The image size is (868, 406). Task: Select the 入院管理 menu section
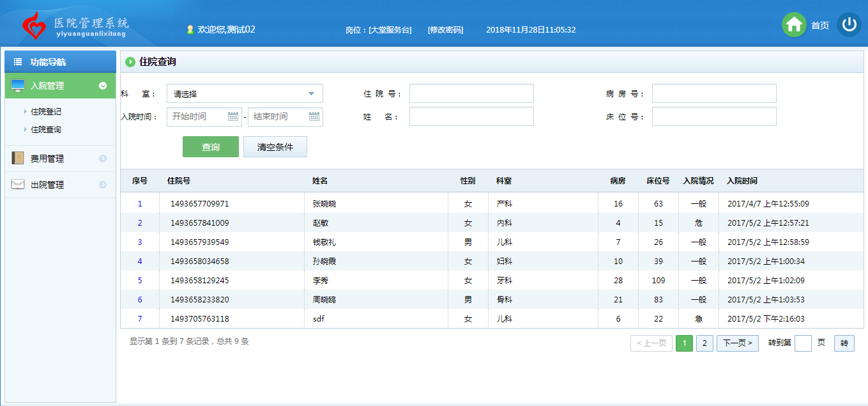pos(61,86)
